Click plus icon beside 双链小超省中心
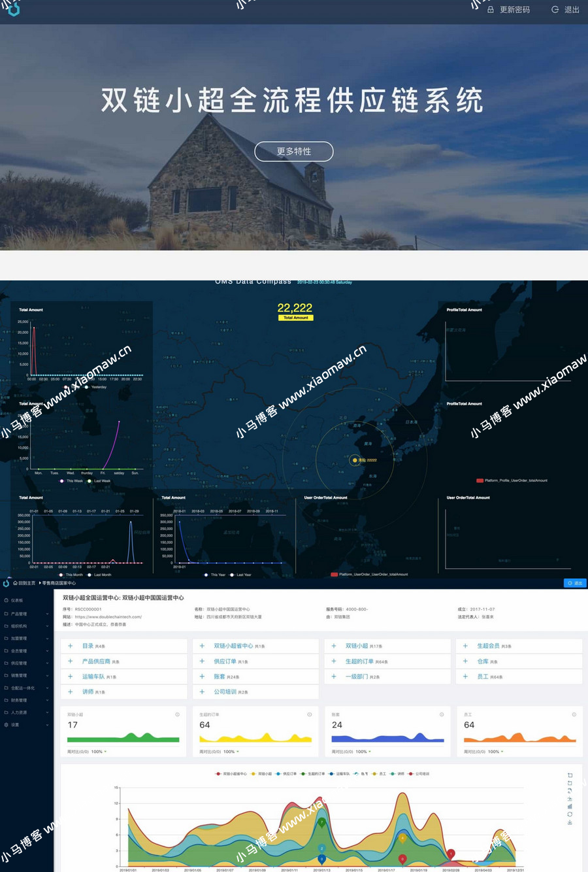This screenshot has width=588, height=872. (202, 646)
